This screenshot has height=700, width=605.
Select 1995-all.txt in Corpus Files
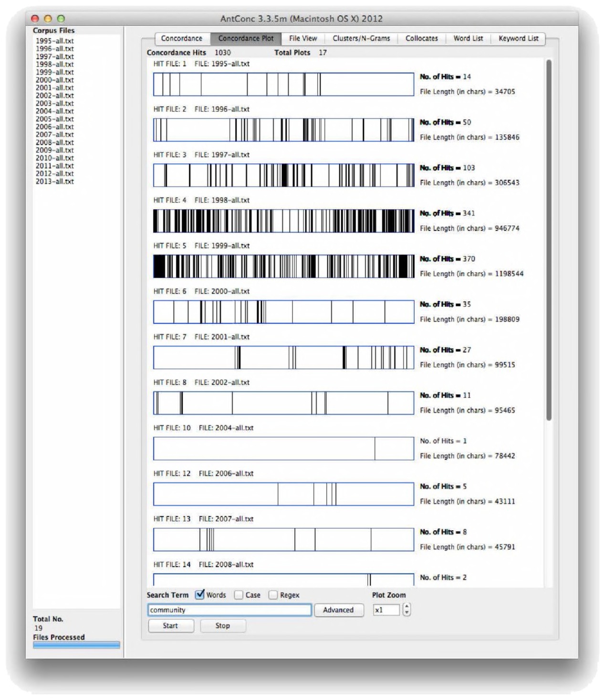(x=55, y=41)
